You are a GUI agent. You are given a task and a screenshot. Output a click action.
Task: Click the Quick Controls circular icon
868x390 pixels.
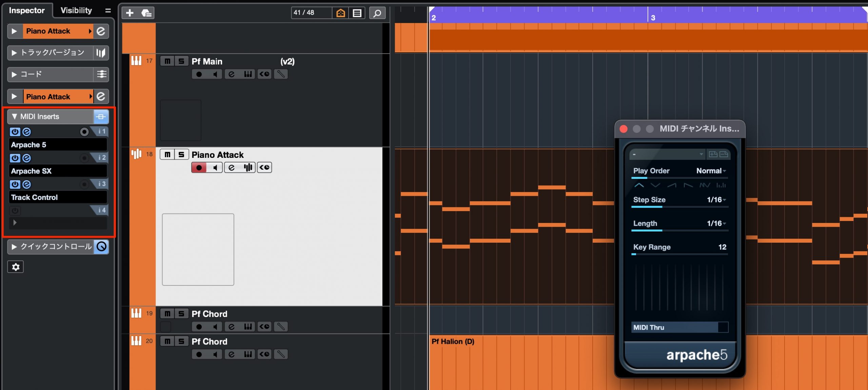(101, 247)
